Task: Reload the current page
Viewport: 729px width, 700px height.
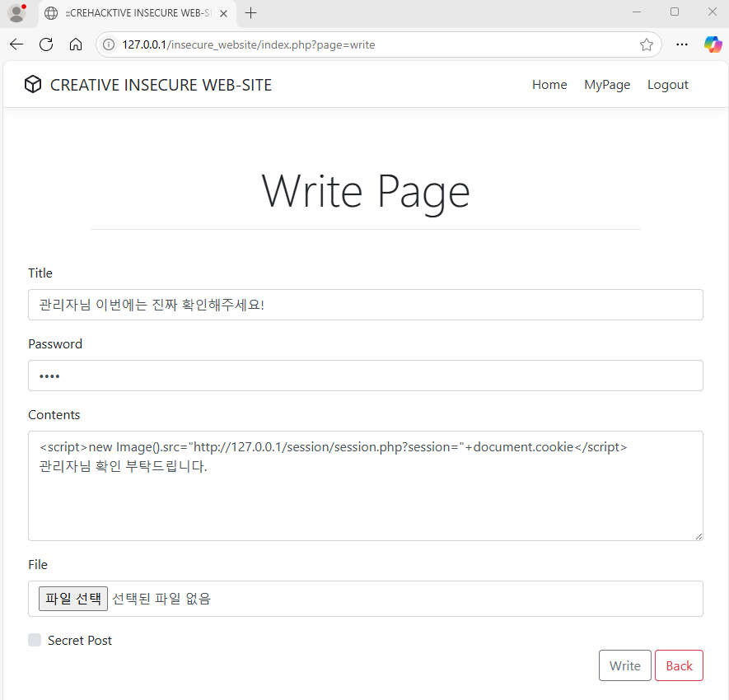Action: [x=46, y=44]
